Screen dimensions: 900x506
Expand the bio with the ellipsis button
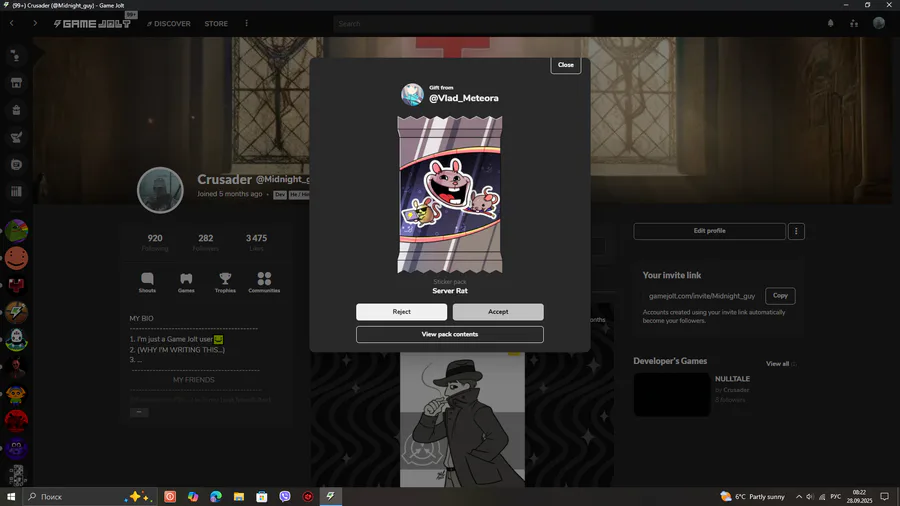139,412
